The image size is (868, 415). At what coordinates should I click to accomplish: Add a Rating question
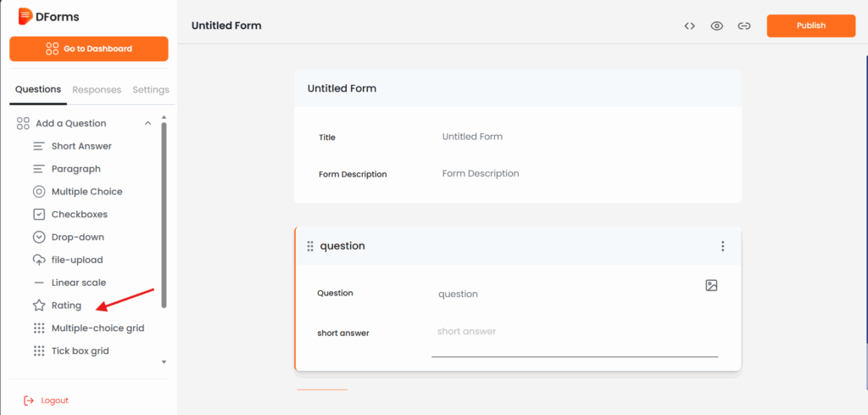(x=66, y=306)
